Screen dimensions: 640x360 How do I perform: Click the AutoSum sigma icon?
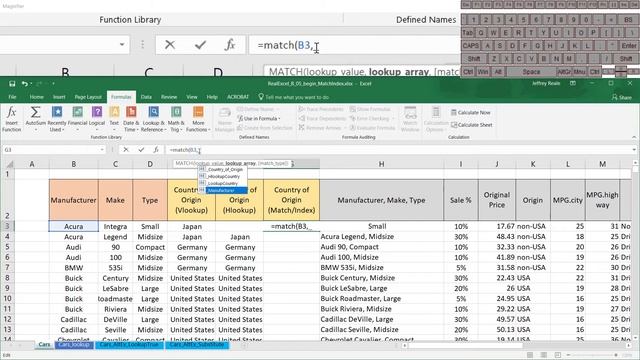point(35,112)
